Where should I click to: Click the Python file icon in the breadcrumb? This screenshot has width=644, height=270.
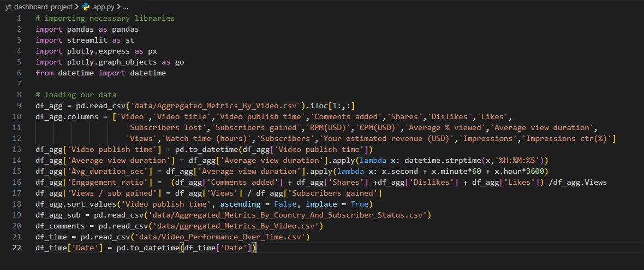(86, 7)
